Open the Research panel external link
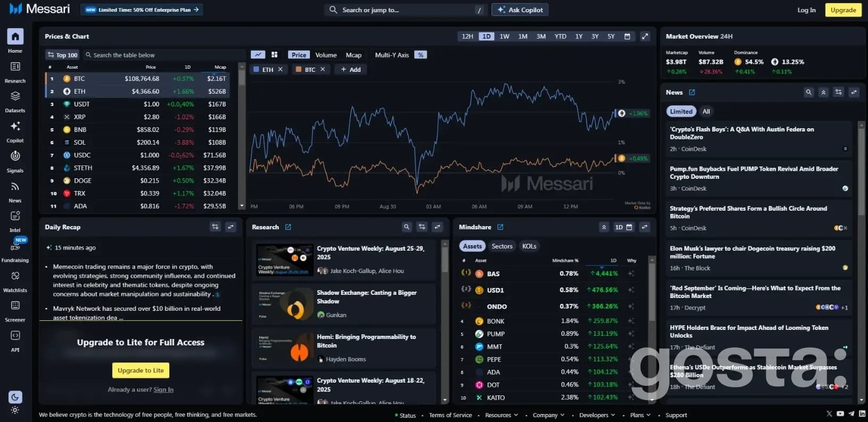 (288, 227)
